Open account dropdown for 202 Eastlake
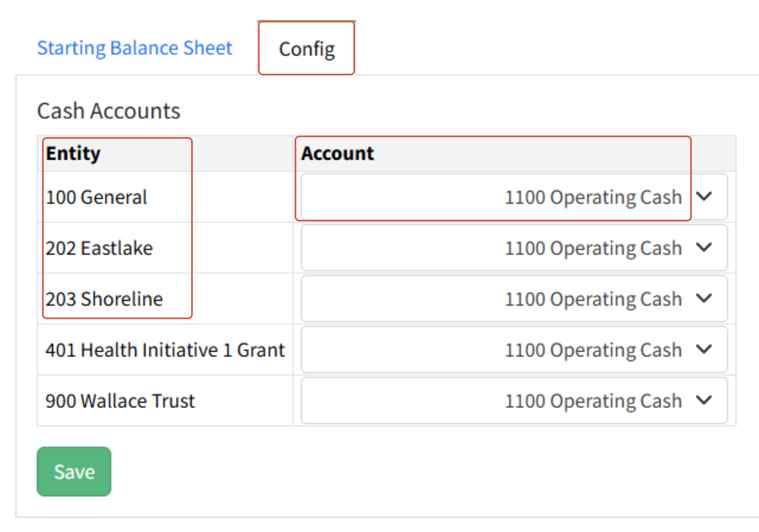Image resolution: width=759 pixels, height=532 pixels. pos(514,248)
